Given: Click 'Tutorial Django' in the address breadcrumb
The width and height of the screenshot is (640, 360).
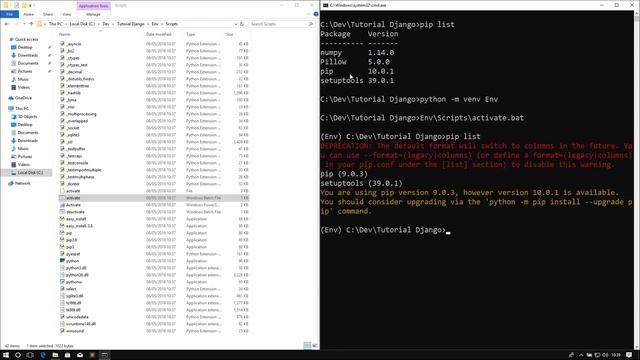Looking at the screenshot, I should click(131, 24).
